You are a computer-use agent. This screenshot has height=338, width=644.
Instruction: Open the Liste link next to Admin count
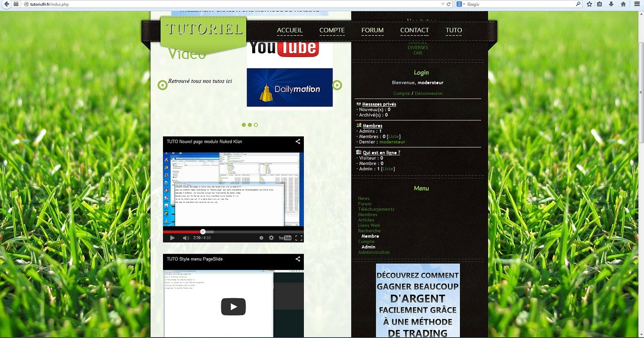click(388, 169)
